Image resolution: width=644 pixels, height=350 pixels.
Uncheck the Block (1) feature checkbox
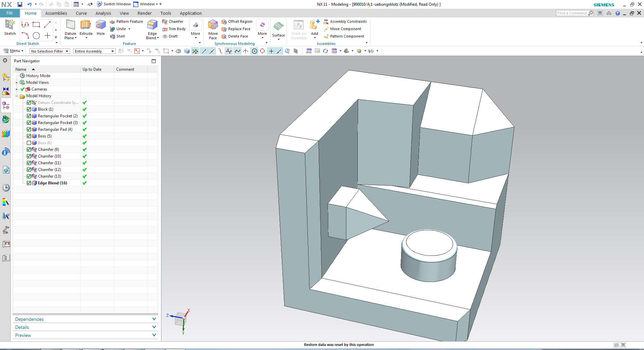tap(29, 109)
